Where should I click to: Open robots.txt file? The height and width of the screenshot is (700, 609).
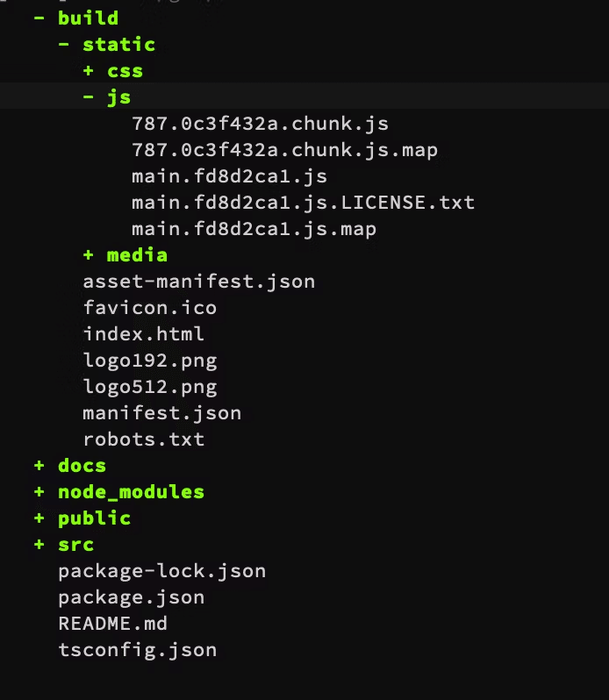click(143, 439)
